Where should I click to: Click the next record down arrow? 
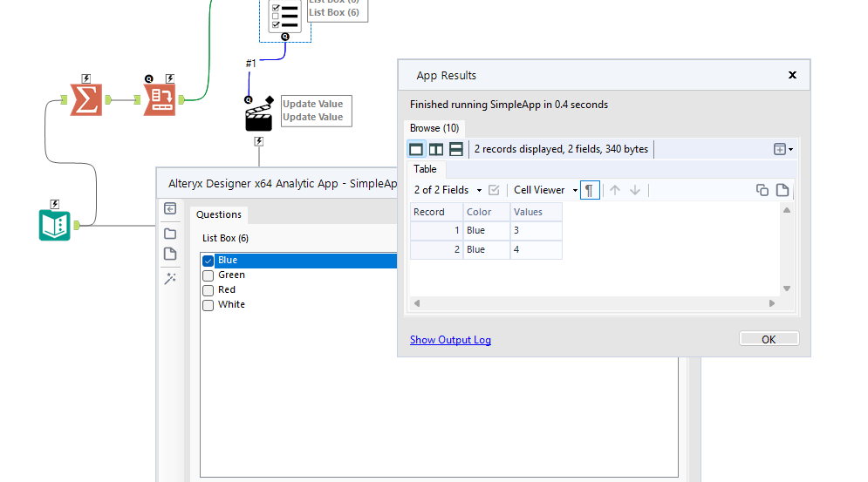[x=635, y=190]
